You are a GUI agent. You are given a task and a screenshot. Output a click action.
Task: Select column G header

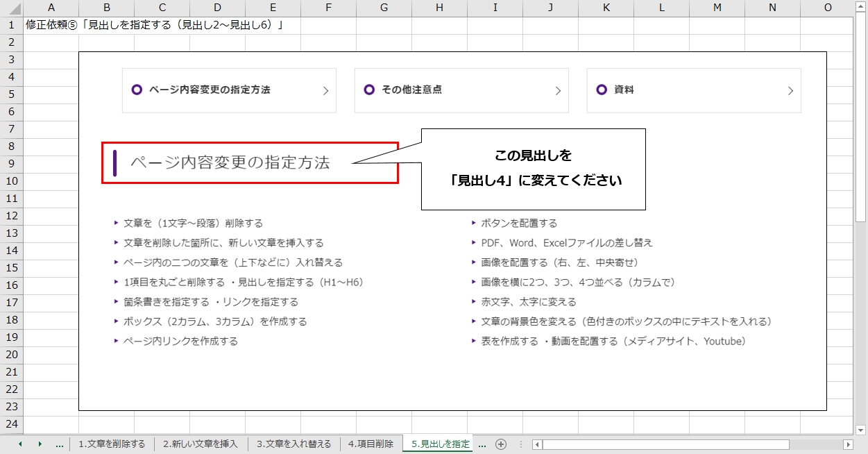[x=384, y=8]
